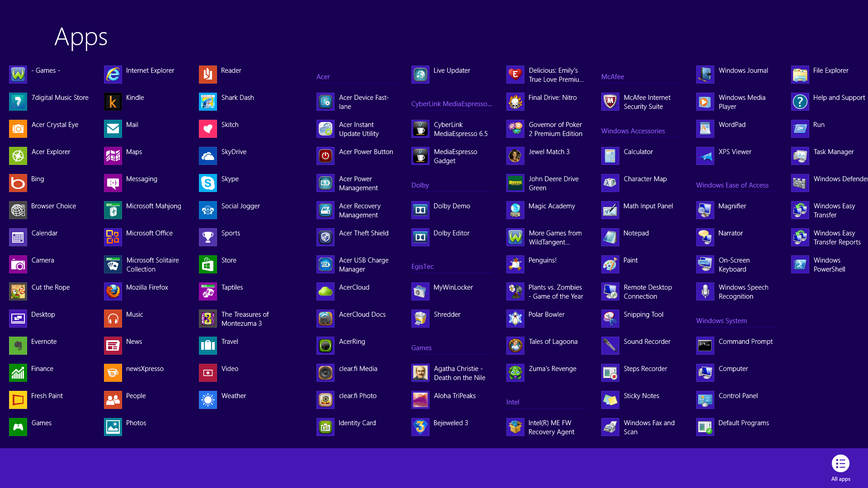This screenshot has height=488, width=868.
Task: Open the Acer Power Button icon
Action: coord(325,156)
